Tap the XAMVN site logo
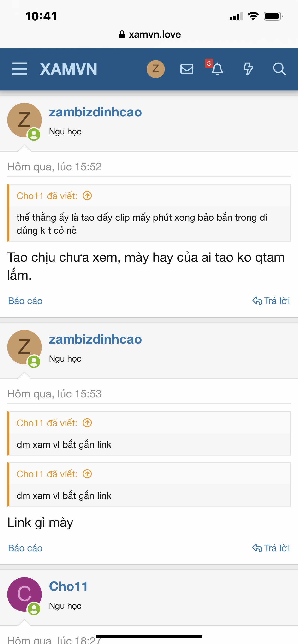The height and width of the screenshot is (644, 298). point(69,69)
